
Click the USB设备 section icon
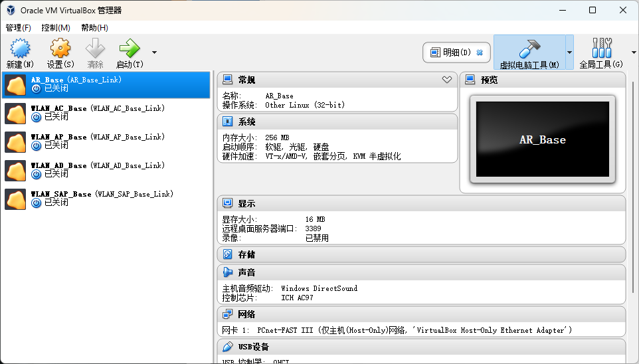[227, 347]
